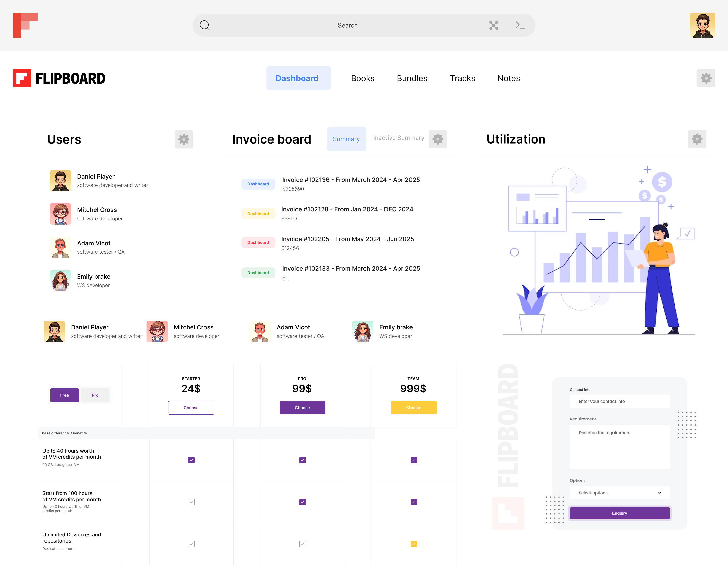Click the Select options dropdown chevron
Viewport: 728px width, 566px height.
click(659, 493)
